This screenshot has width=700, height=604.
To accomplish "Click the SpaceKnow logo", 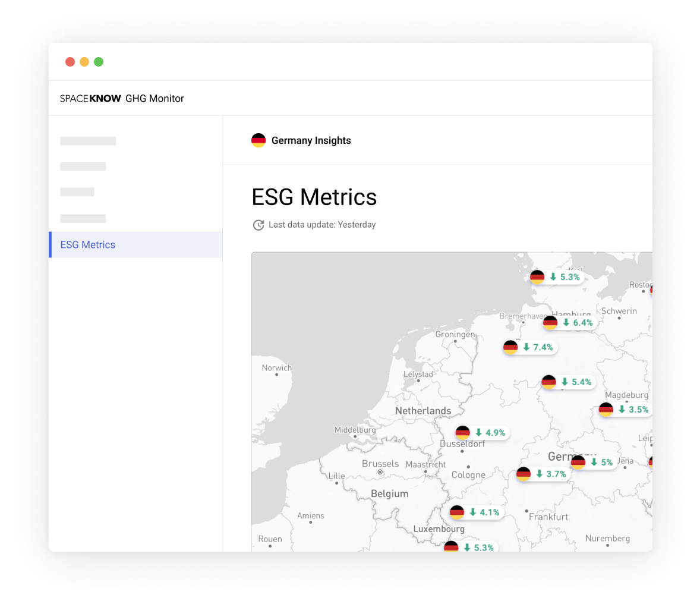I will point(89,98).
